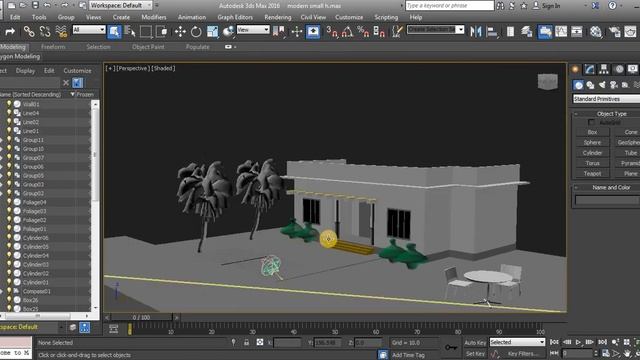Open the selection filter All dropdown

tap(89, 29)
